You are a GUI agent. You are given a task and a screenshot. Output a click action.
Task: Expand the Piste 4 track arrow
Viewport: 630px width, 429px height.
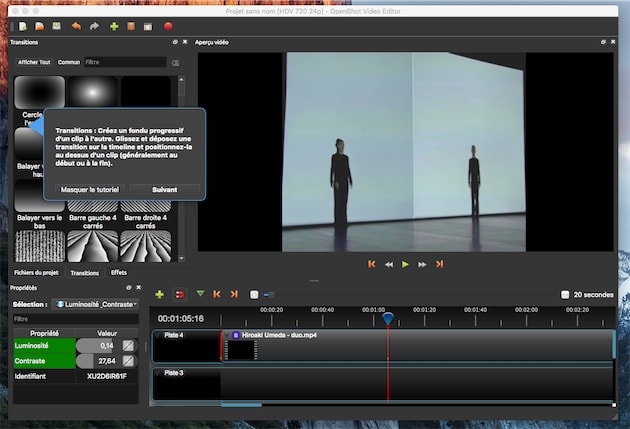pyautogui.click(x=159, y=335)
